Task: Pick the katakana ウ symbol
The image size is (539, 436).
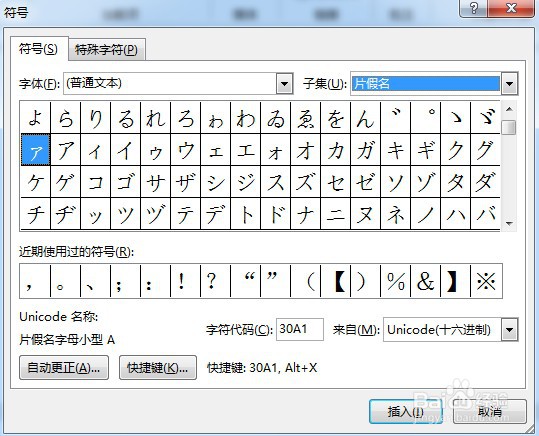Action: 186,150
